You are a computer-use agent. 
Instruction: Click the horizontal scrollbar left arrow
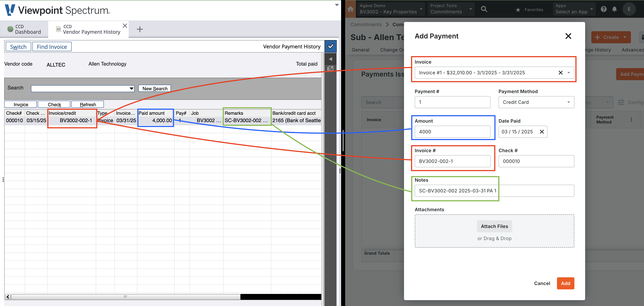[x=8, y=297]
